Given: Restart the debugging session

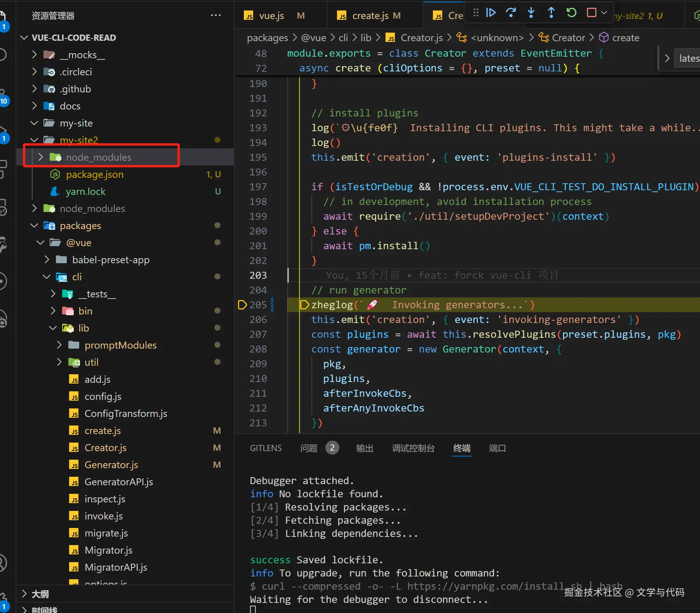Looking at the screenshot, I should [571, 13].
